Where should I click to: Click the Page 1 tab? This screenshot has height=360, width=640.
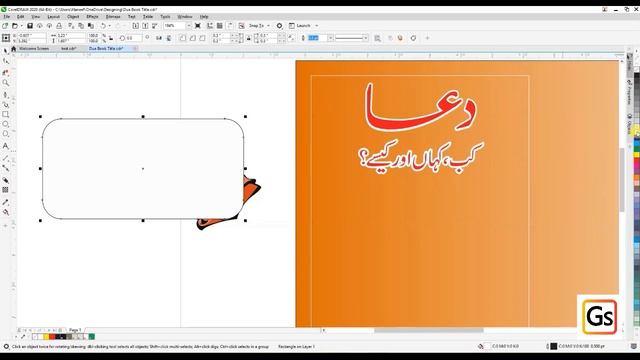[75, 330]
